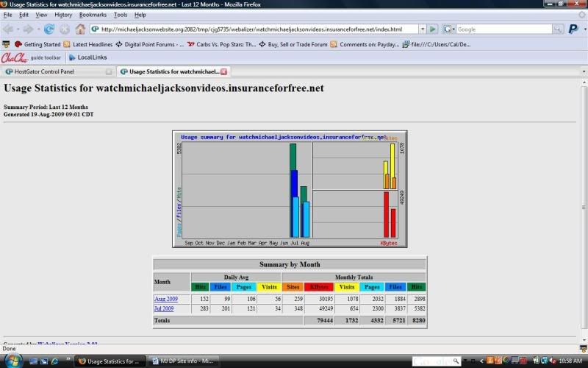Image resolution: width=588 pixels, height=368 pixels.
Task: Open the Buy, Sell or Trade Forum bookmark
Action: [293, 44]
